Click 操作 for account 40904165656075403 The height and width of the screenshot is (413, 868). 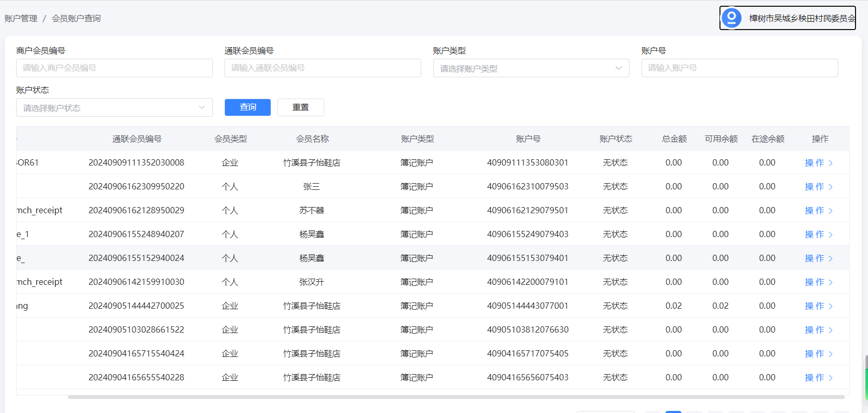pyautogui.click(x=819, y=378)
